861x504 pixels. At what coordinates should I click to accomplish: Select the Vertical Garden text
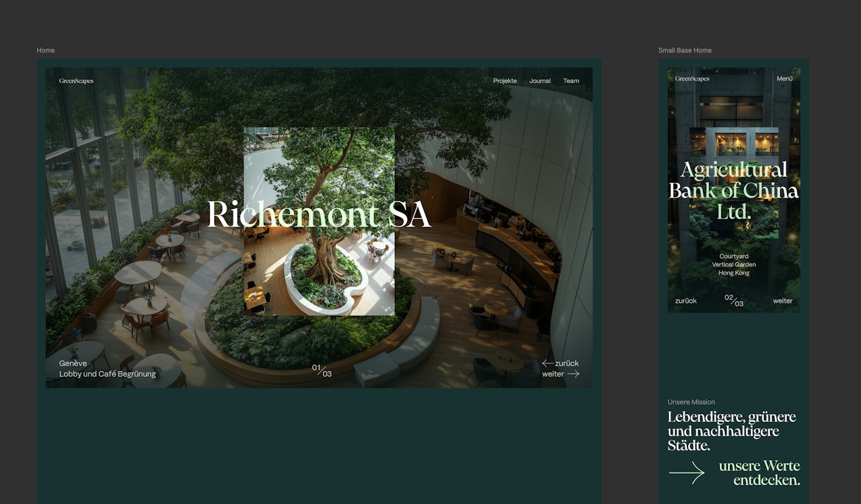pyautogui.click(x=734, y=265)
